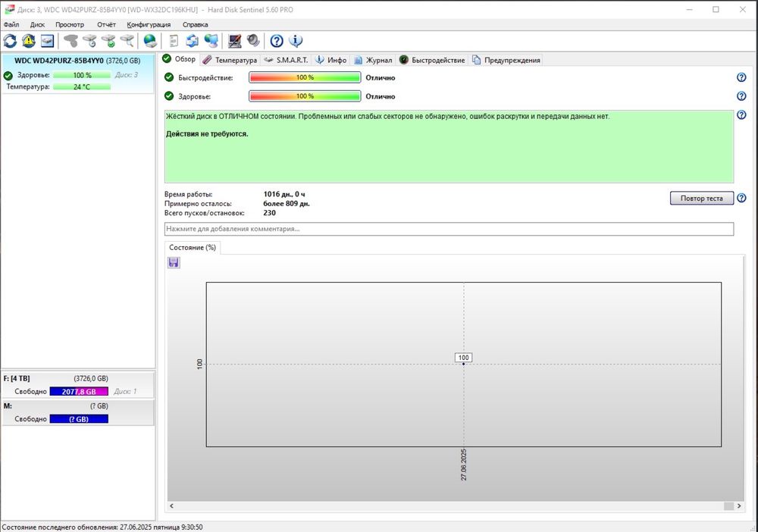Image resolution: width=758 pixels, height=532 pixels.
Task: Click the Повтор теста button
Action: pos(701,198)
